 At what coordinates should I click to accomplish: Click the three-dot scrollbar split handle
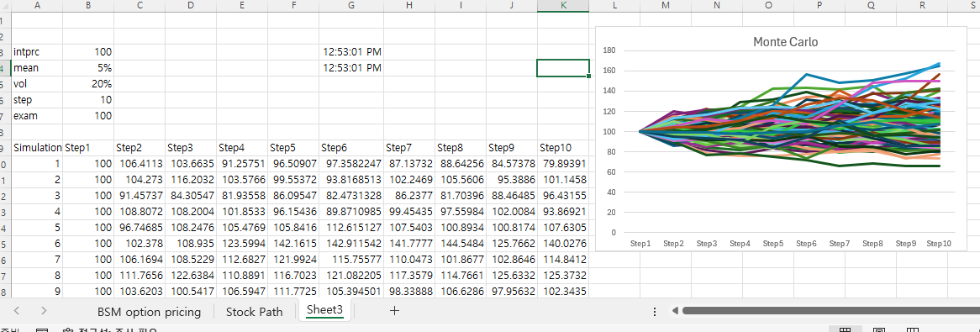pos(655,311)
